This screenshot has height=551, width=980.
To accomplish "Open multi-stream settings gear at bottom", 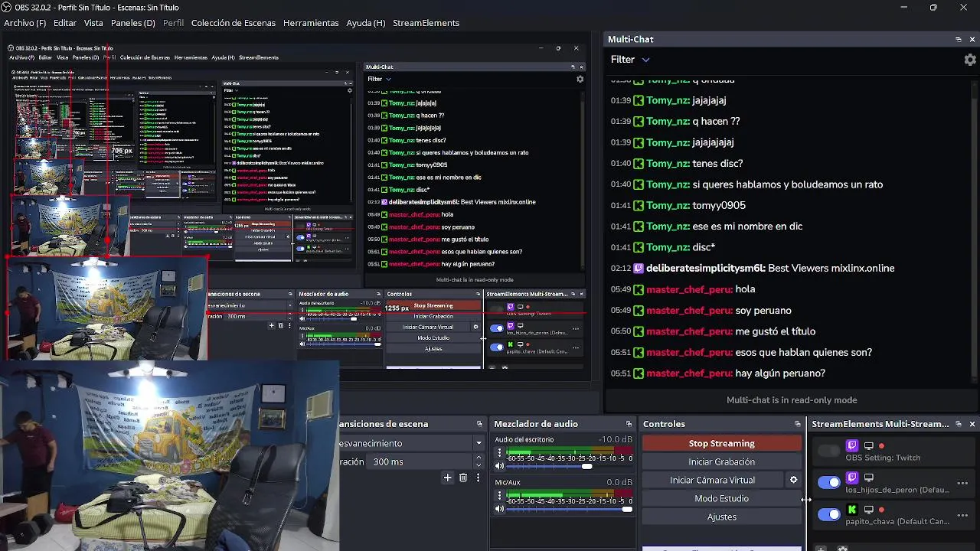I will [842, 548].
